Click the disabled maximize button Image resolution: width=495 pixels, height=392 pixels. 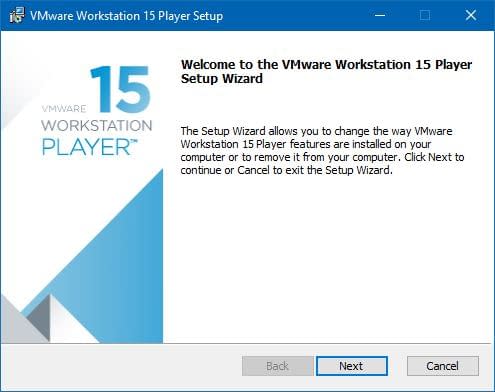(425, 15)
